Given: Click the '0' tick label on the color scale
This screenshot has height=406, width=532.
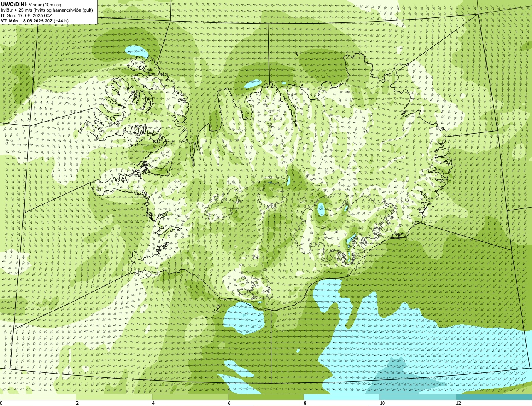Looking at the screenshot, I should point(1,403).
